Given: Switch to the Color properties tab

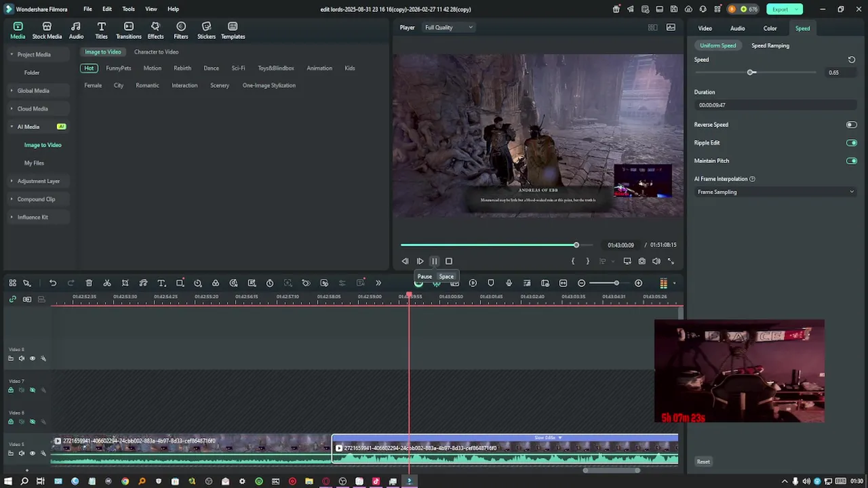Looking at the screenshot, I should click(x=770, y=28).
